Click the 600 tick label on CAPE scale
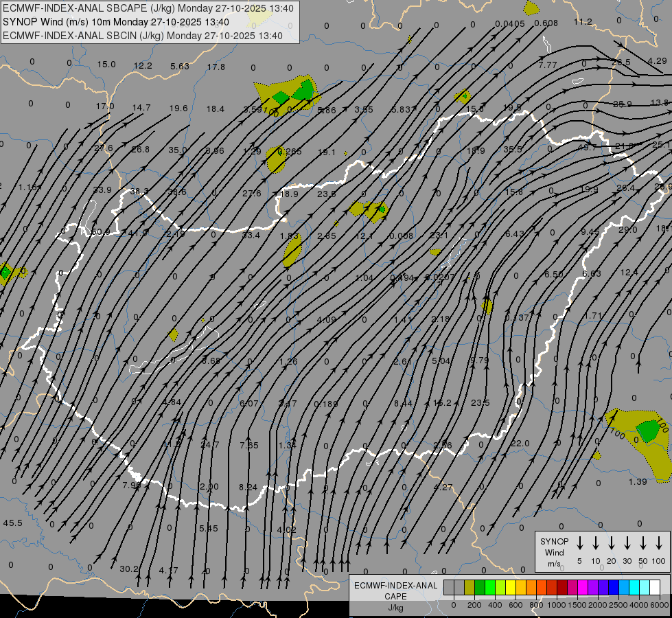 [515, 605]
